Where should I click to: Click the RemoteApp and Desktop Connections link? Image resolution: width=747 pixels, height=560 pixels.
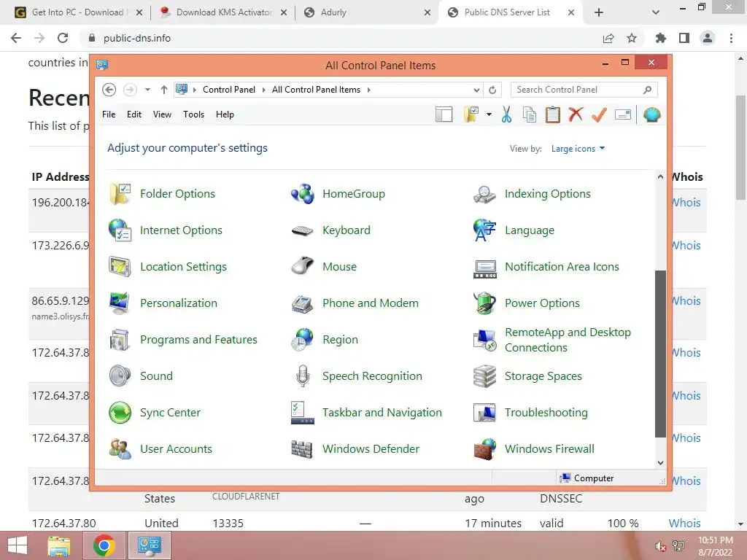coord(568,340)
